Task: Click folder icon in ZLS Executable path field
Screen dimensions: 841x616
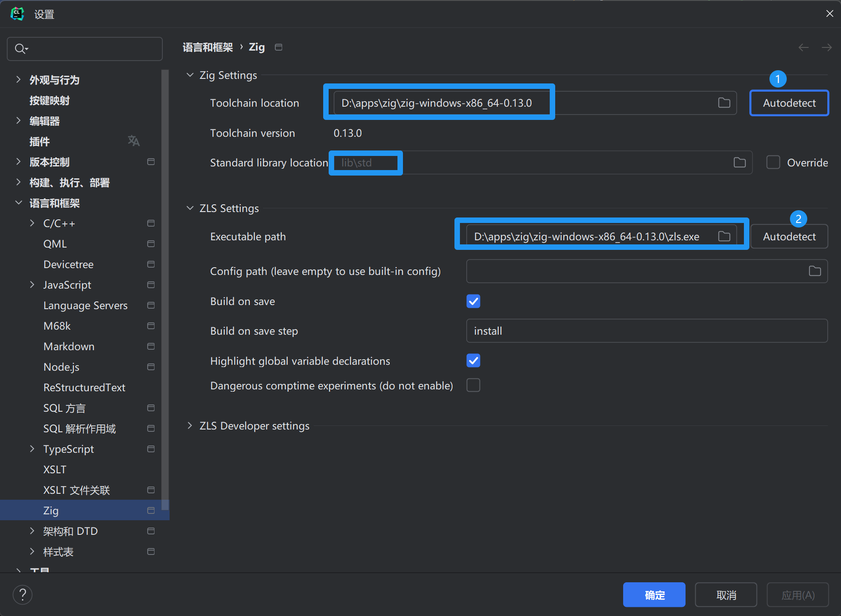Action: [724, 236]
